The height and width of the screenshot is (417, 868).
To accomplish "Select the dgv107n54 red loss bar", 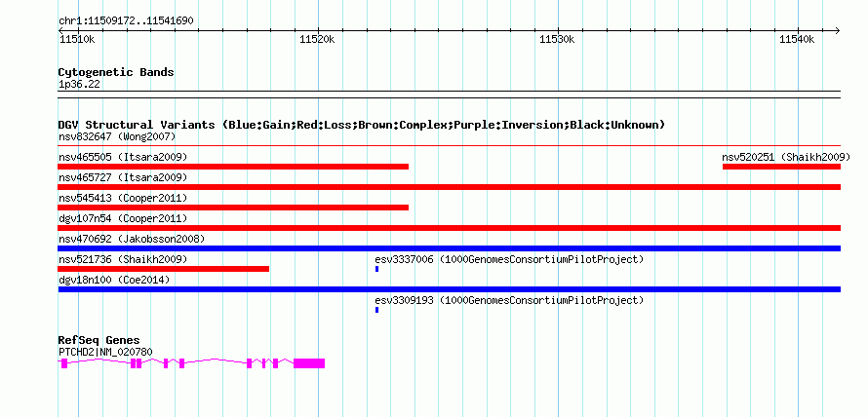I will point(450,228).
